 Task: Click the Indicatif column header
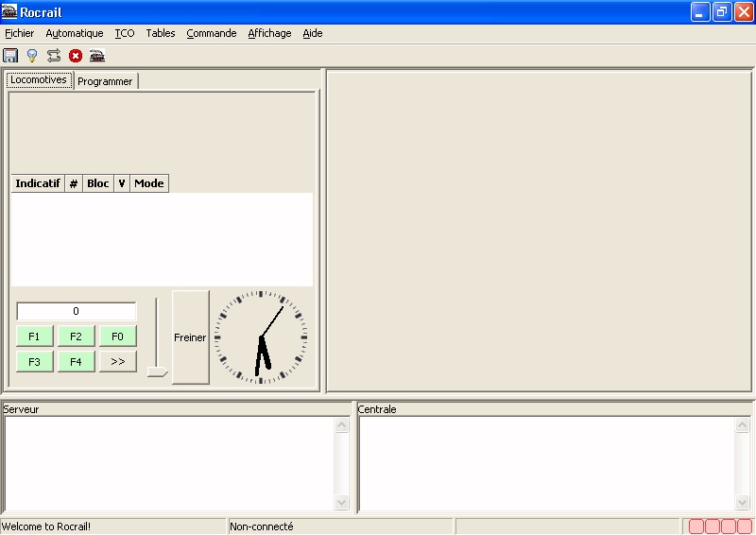pyautogui.click(x=38, y=183)
